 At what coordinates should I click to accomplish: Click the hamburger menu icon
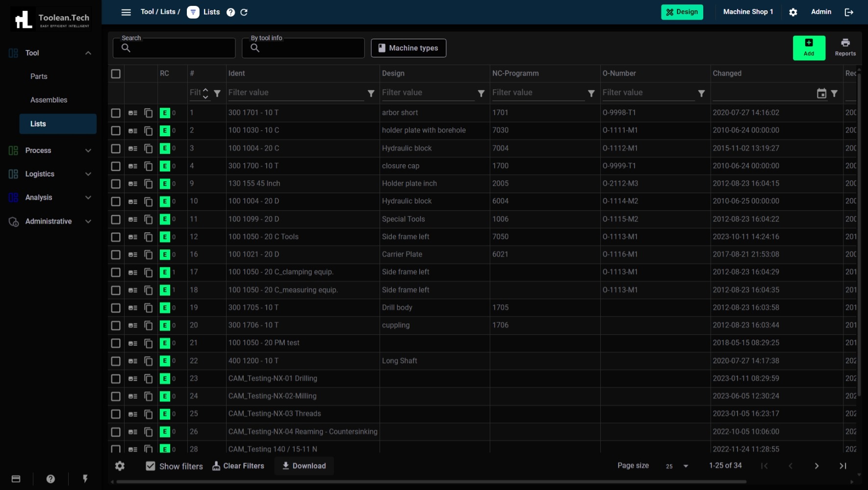click(x=126, y=12)
